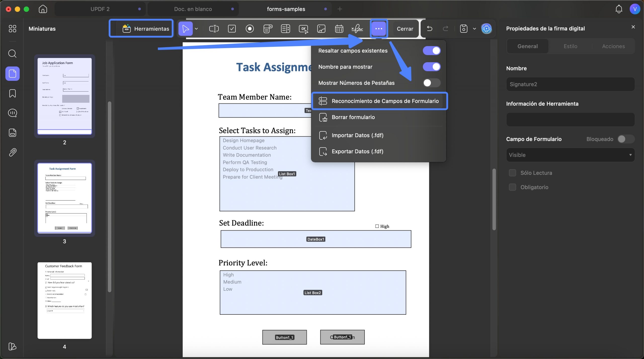Enable Mostrar Números de Pestañas toggle
644x359 pixels.
432,83
